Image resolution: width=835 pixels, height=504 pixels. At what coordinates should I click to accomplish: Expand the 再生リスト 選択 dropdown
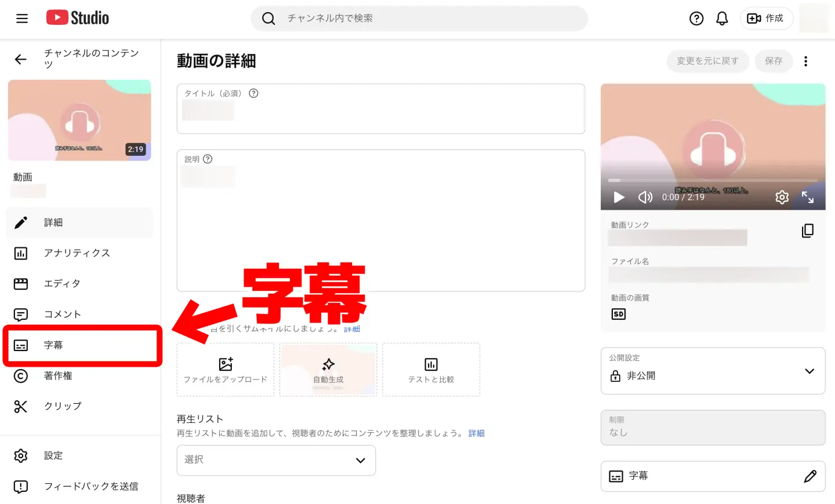[x=276, y=460]
